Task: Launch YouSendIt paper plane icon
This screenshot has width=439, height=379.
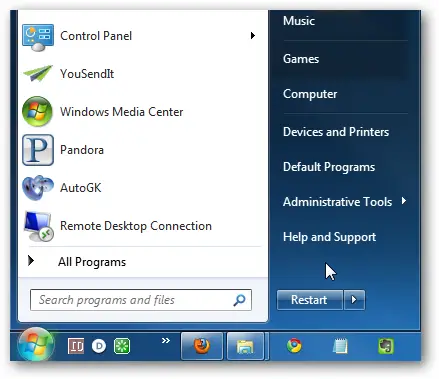Action: 38,73
